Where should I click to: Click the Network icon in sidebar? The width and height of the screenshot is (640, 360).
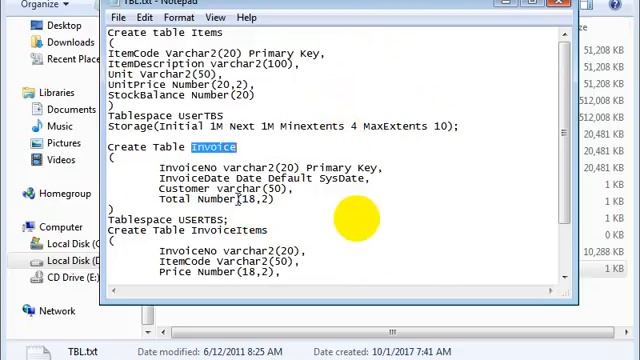tap(29, 311)
